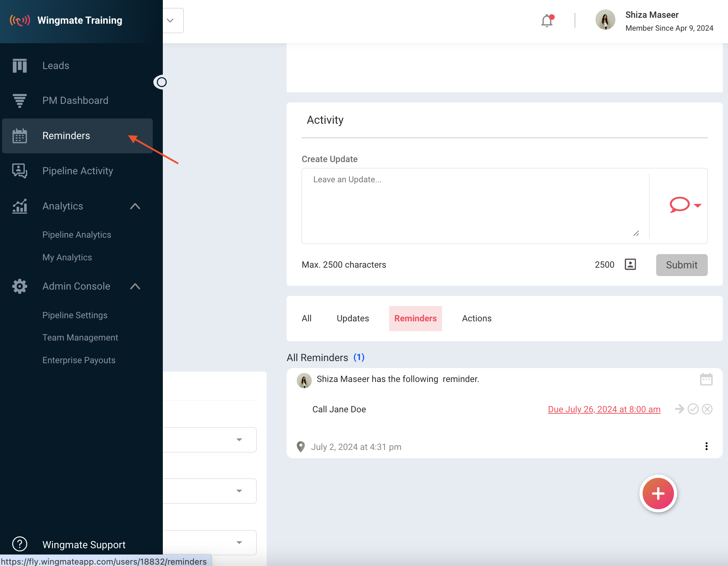Open the notifications bell
The image size is (728, 566).
(x=547, y=21)
